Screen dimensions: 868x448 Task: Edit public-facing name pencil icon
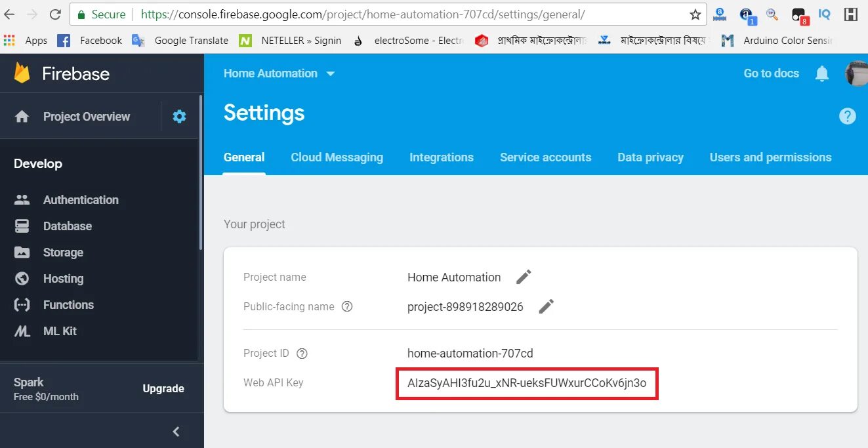click(547, 306)
